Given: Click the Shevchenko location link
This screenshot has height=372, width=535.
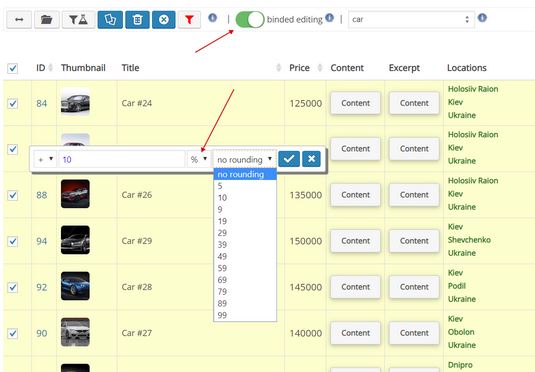Looking at the screenshot, I should pos(469,240).
